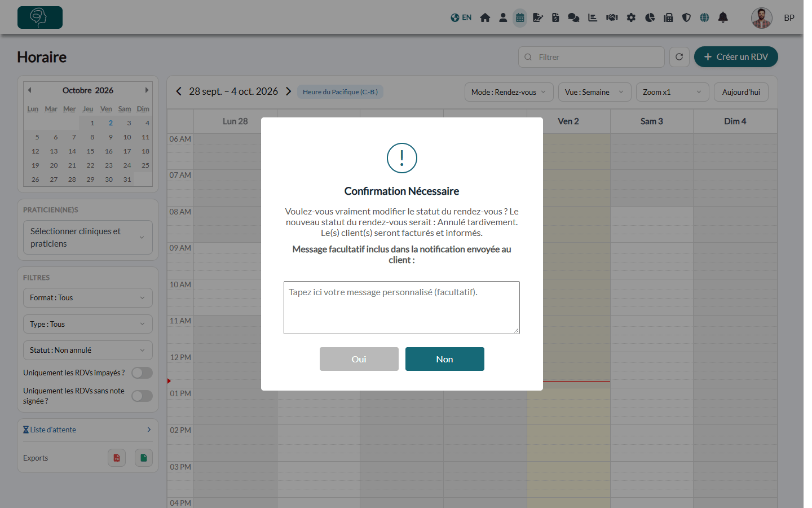Go to next week arrow
This screenshot has height=508, width=812.
coord(288,91)
